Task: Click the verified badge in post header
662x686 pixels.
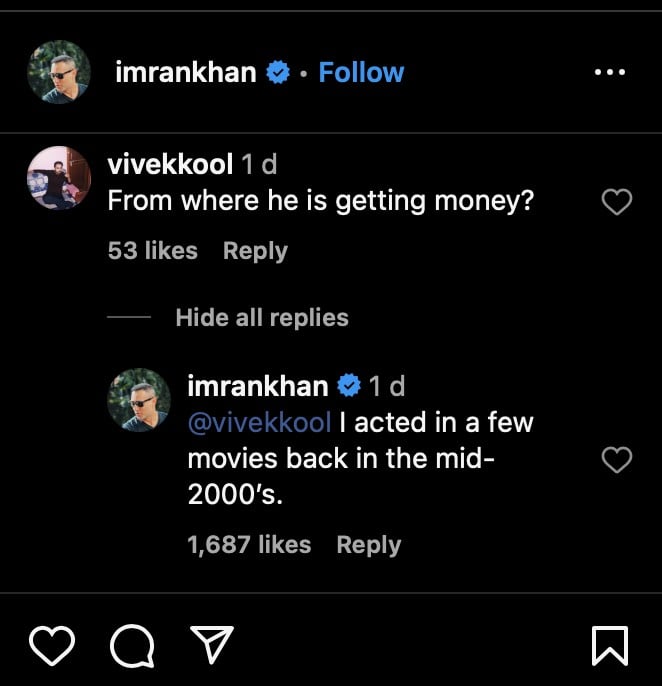Action: [279, 73]
